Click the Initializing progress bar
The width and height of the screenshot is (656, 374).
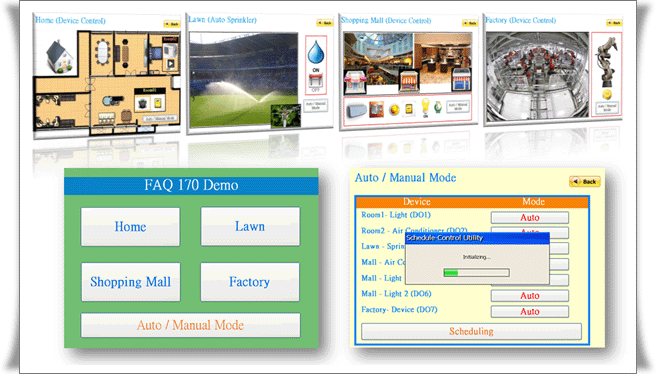tap(477, 273)
